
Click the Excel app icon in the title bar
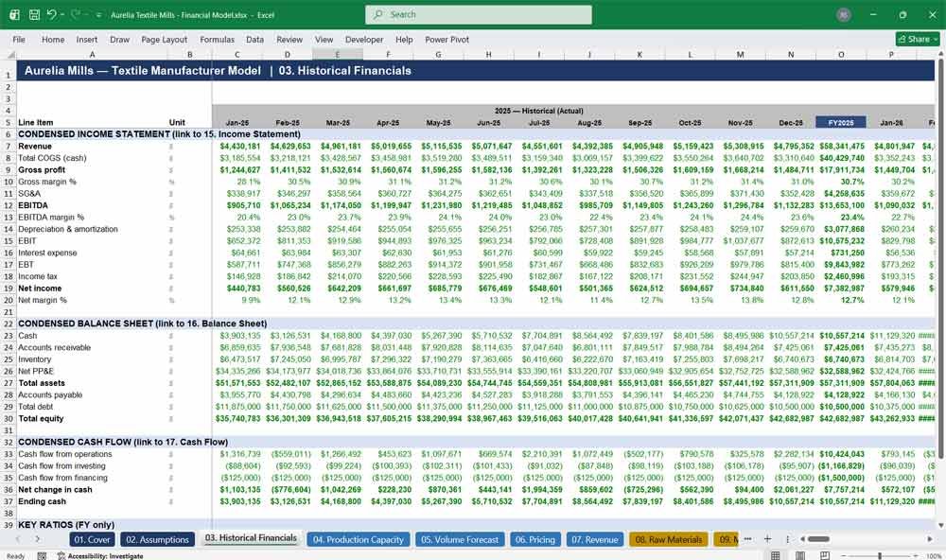(14, 14)
